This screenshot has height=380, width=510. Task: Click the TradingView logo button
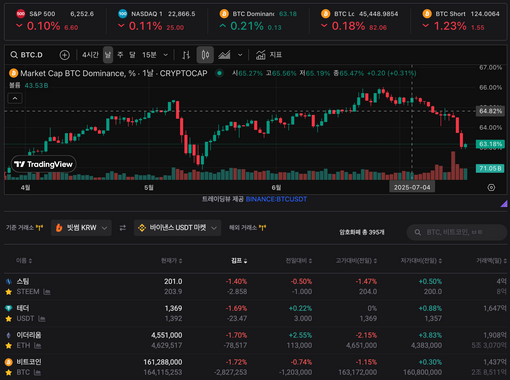44,164
